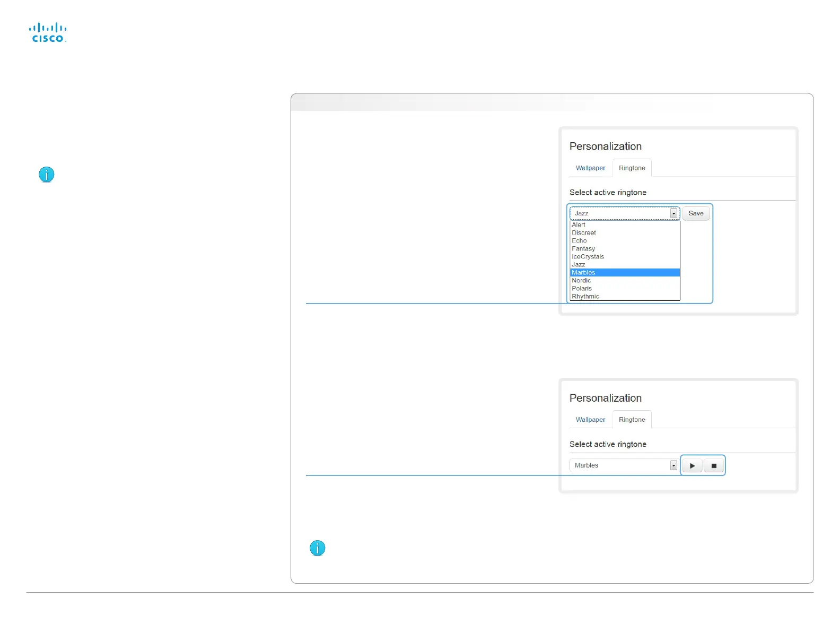Click the Marbles ringtone combo box
The height and width of the screenshot is (632, 840).
tap(624, 465)
